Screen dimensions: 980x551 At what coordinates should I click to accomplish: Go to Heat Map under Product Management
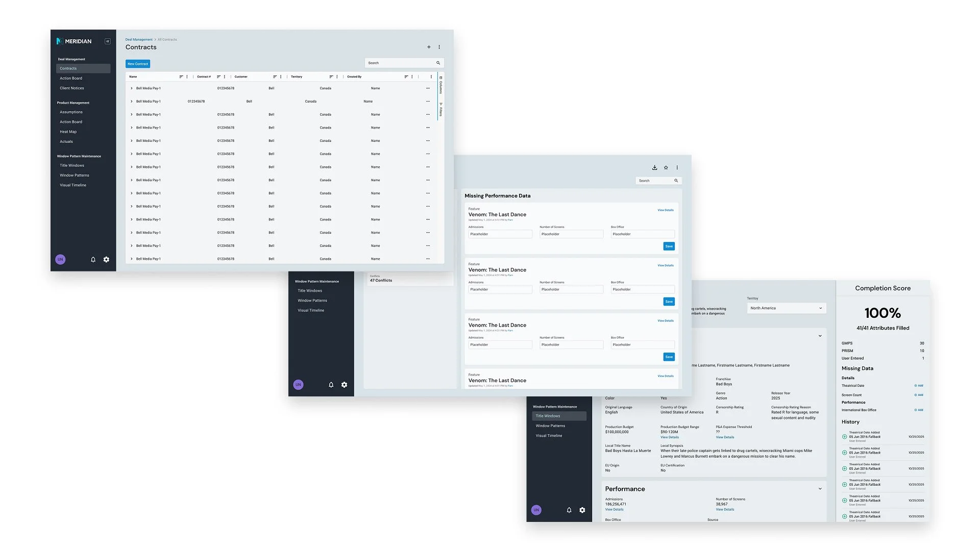pyautogui.click(x=68, y=132)
